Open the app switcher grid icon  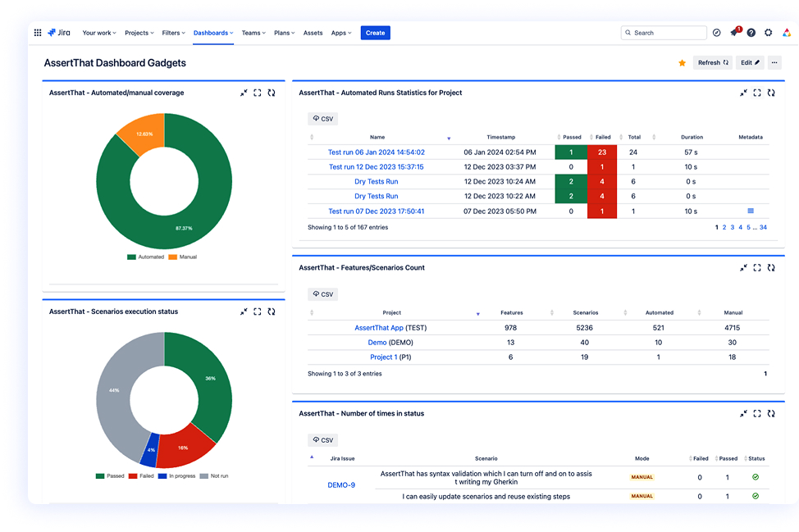[x=37, y=32]
